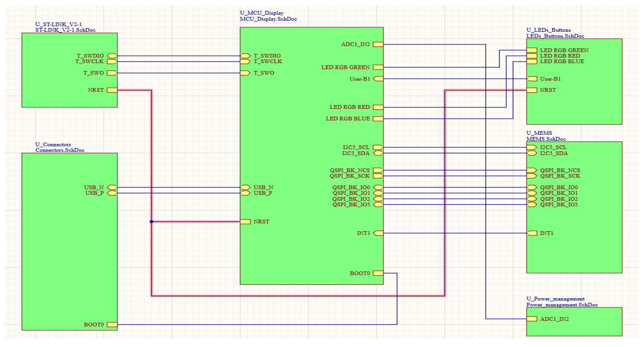Select BOOT0 port on MCU_Display sheet
The width and height of the screenshot is (644, 347).
(378, 273)
